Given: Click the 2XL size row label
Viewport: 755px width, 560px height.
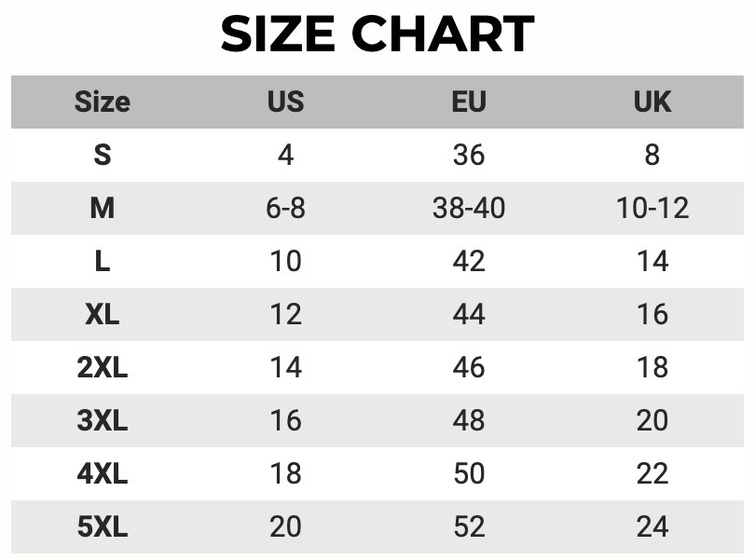Looking at the screenshot, I should 102,367.
